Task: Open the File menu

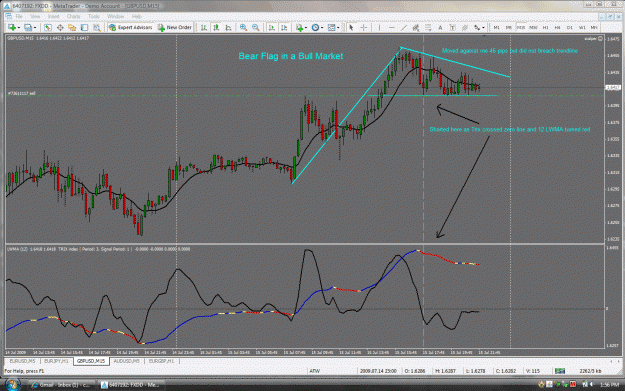Action: pyautogui.click(x=19, y=16)
